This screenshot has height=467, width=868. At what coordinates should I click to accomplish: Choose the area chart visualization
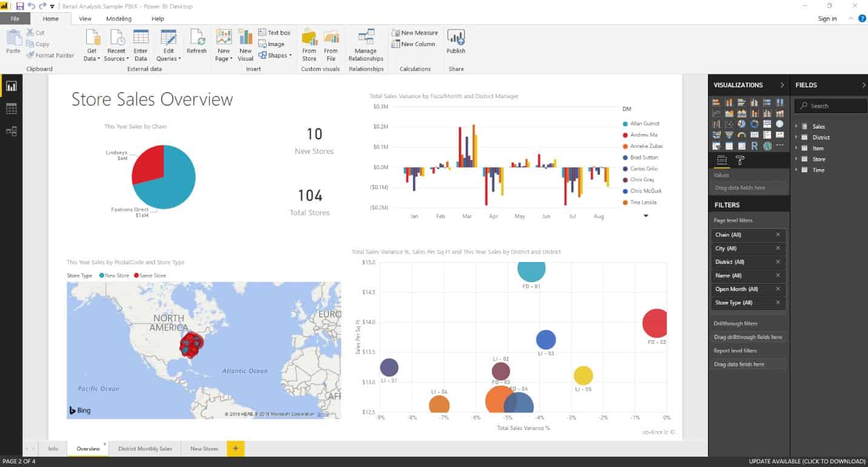(729, 113)
